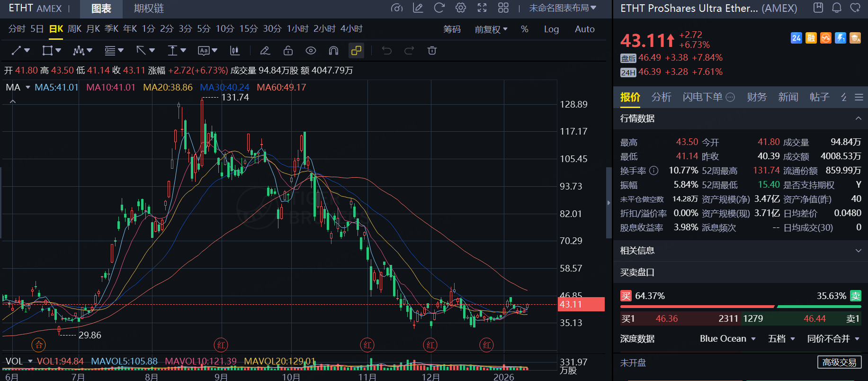
Task: Click the blue lightning Level 1 badge
Action: [x=841, y=38]
